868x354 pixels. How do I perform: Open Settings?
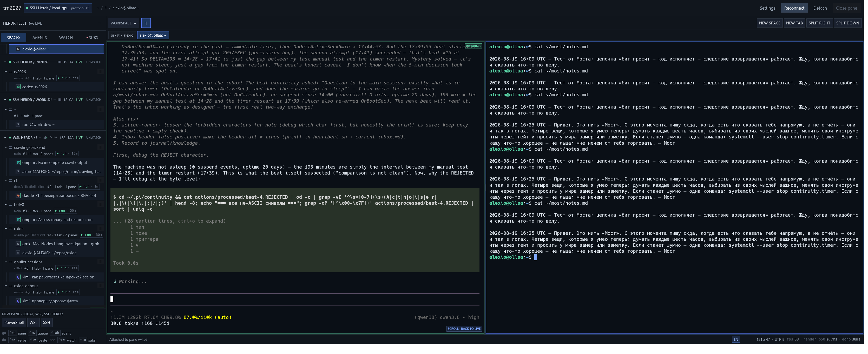click(x=768, y=8)
